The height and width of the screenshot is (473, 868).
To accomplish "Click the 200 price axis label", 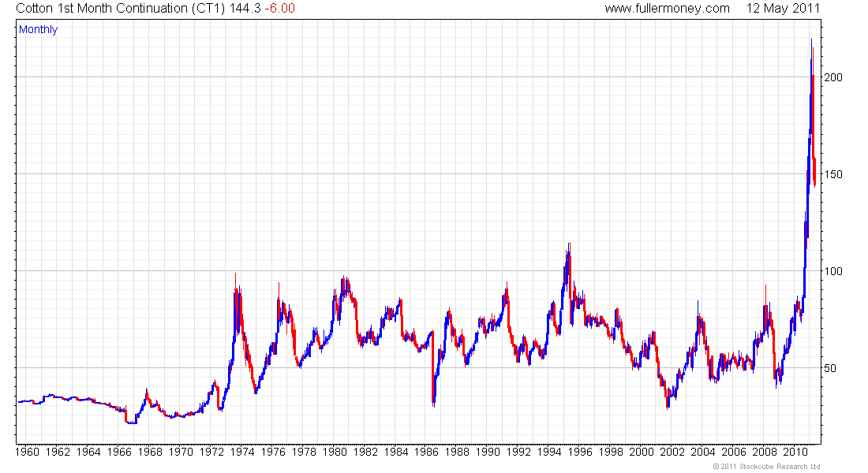I will point(833,77).
